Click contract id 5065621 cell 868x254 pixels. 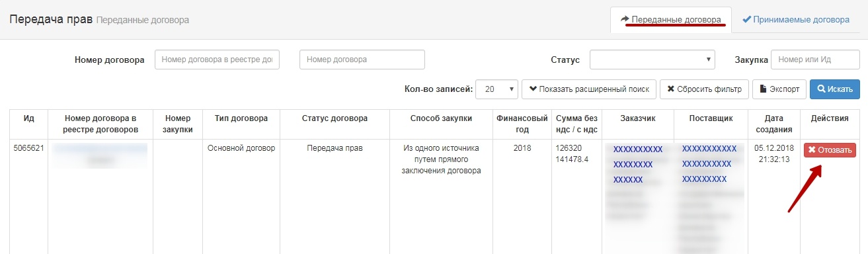28,148
